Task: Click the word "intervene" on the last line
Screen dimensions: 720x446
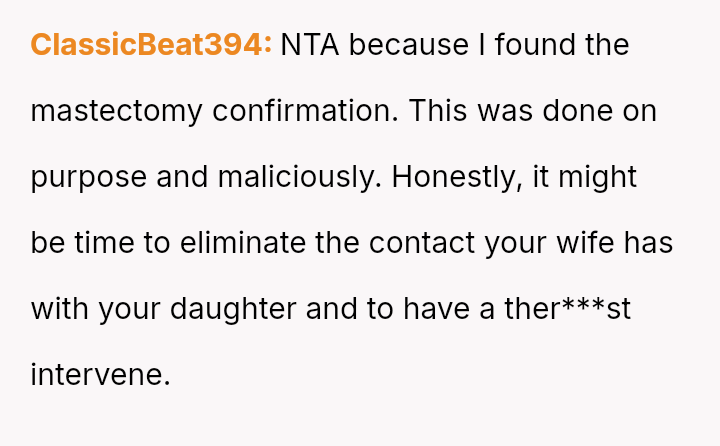Action: click(100, 375)
